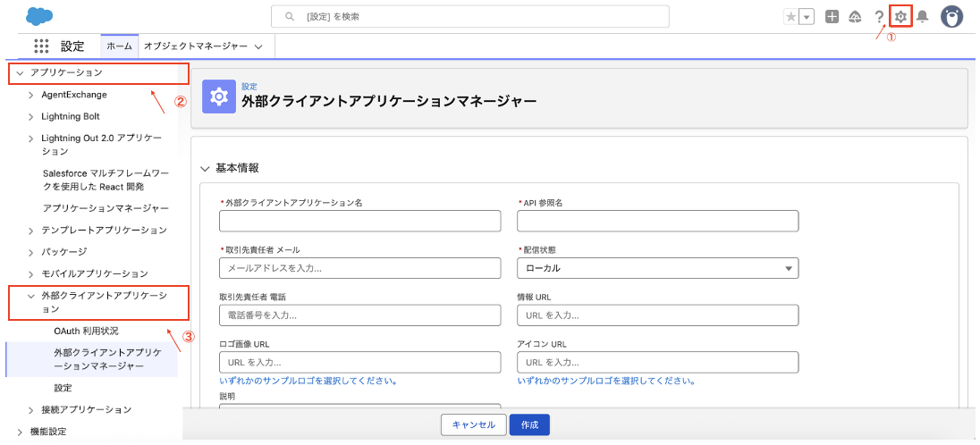Image resolution: width=980 pixels, height=445 pixels.
Task: Expand the テンプレートアプリケーション node
Action: pyautogui.click(x=31, y=231)
